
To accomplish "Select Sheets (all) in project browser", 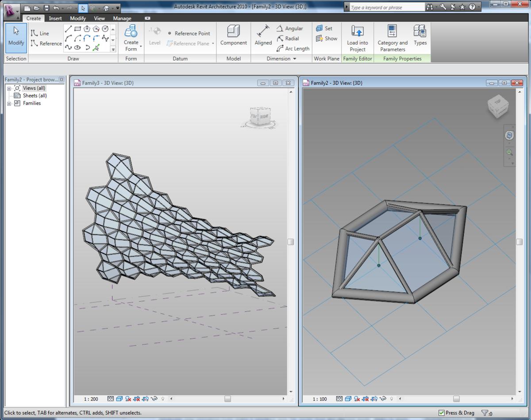I will [x=35, y=95].
